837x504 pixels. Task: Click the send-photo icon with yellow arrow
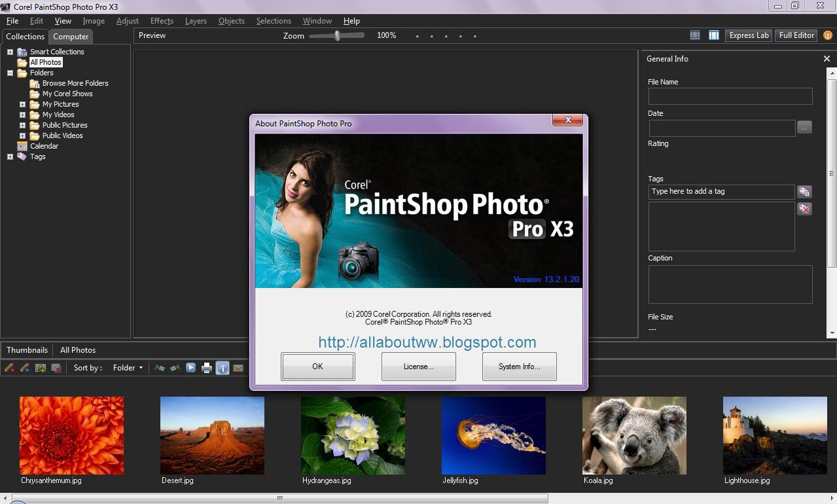coord(41,368)
